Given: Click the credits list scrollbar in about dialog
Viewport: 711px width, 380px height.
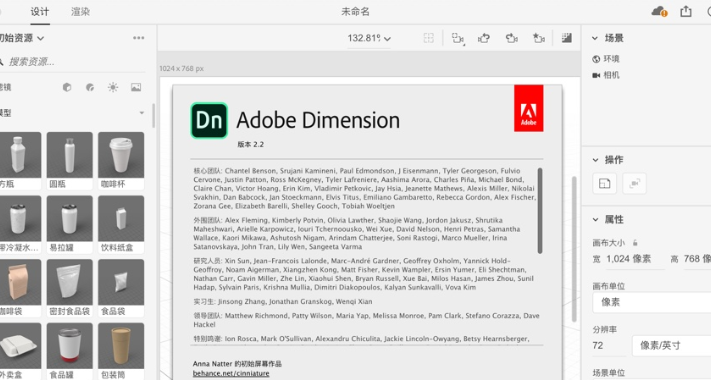Looking at the screenshot, I should click(x=540, y=211).
